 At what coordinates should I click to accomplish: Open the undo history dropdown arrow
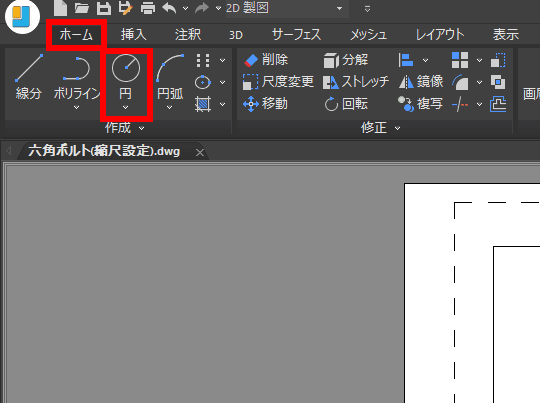click(185, 8)
